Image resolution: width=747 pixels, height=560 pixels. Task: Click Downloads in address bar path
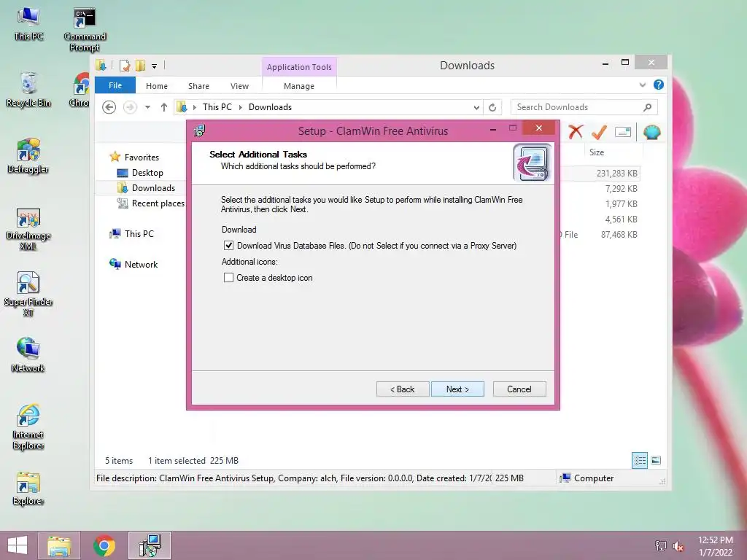270,107
